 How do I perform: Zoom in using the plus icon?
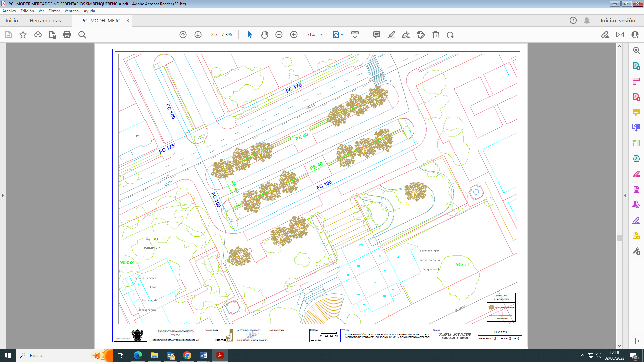click(x=294, y=35)
